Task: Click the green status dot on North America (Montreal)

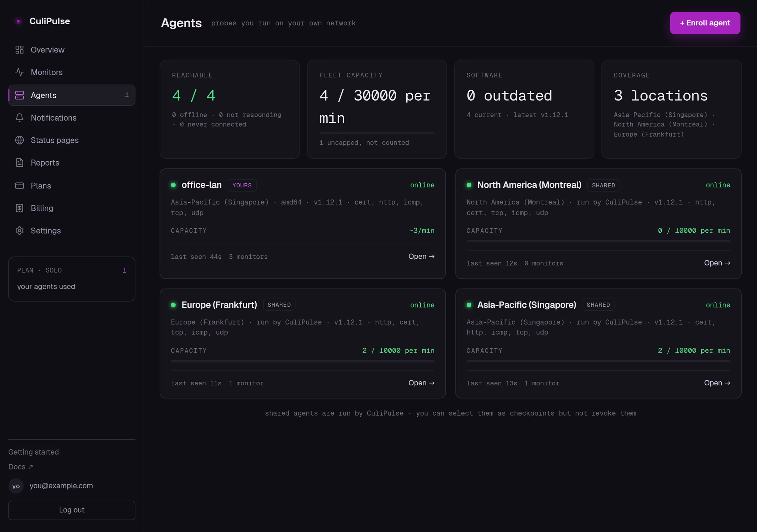Action: pos(469,185)
